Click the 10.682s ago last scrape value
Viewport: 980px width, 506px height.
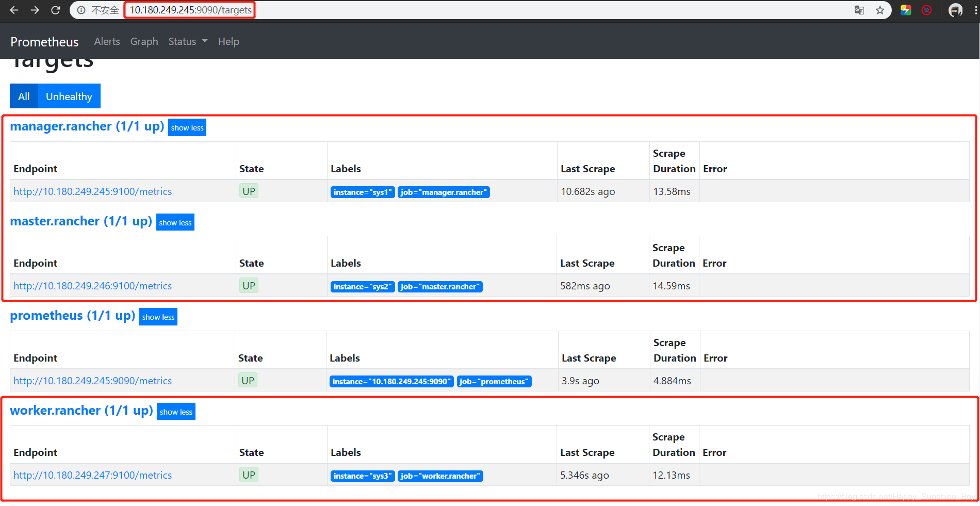click(x=587, y=191)
